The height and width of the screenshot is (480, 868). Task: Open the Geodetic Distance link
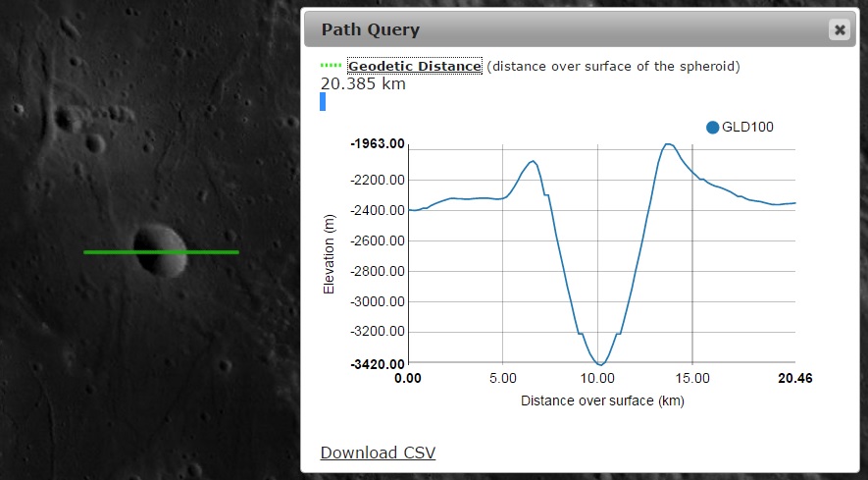(415, 66)
